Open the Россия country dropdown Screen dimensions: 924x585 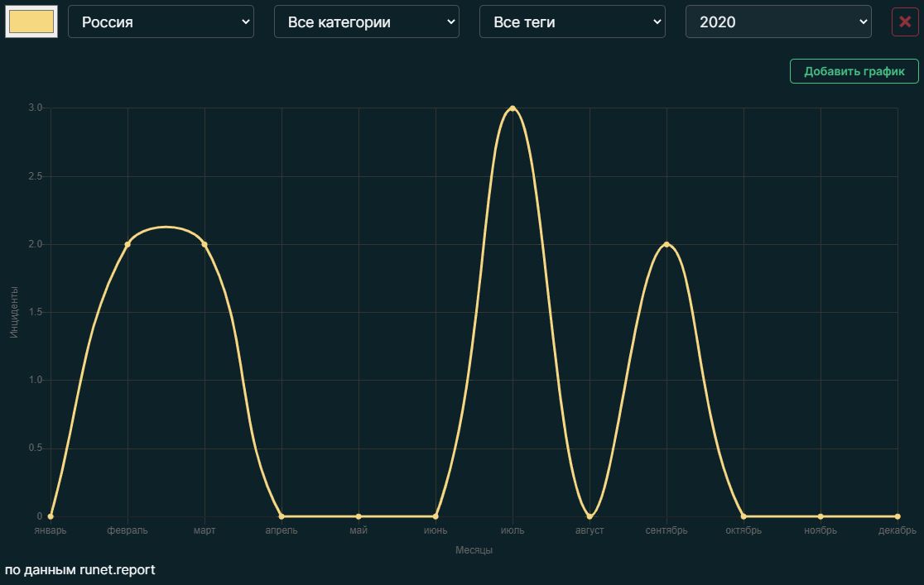(x=161, y=22)
